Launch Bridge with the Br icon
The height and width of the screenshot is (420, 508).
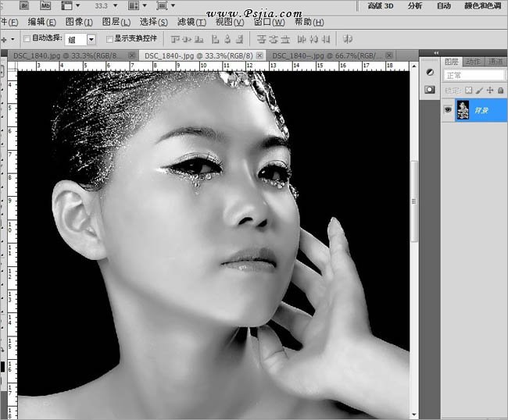pos(24,5)
